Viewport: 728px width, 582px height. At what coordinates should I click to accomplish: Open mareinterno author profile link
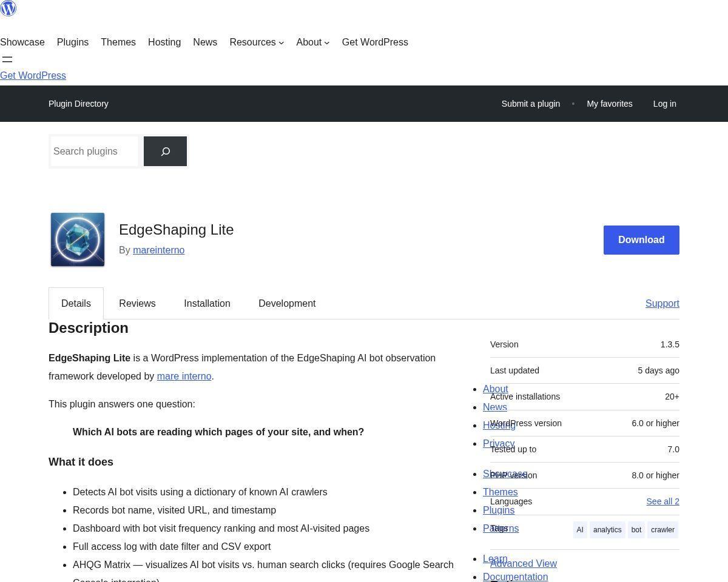(159, 250)
